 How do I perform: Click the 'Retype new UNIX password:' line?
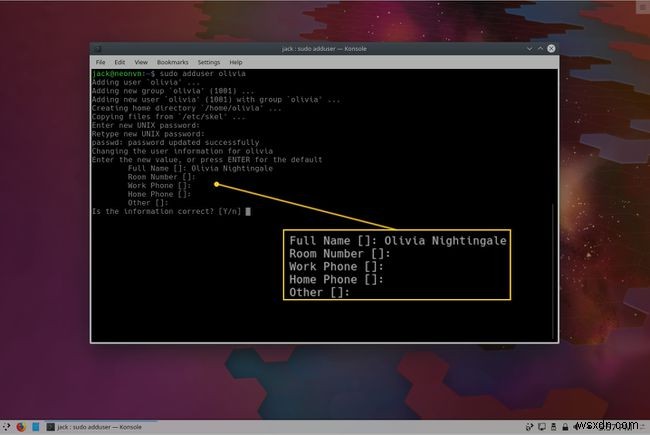click(x=148, y=134)
